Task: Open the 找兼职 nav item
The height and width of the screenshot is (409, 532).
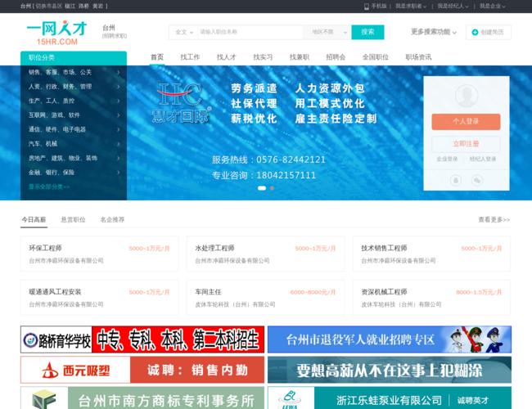Action: click(x=300, y=57)
